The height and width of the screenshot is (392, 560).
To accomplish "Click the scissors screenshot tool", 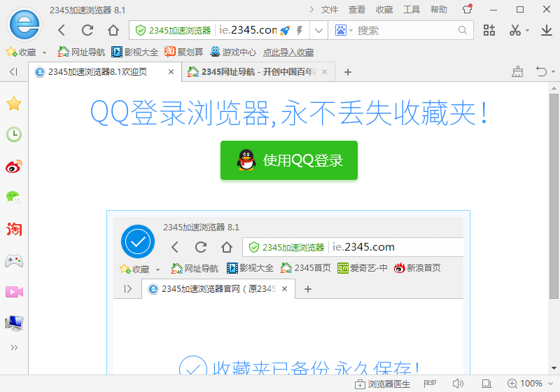I will pyautogui.click(x=514, y=30).
